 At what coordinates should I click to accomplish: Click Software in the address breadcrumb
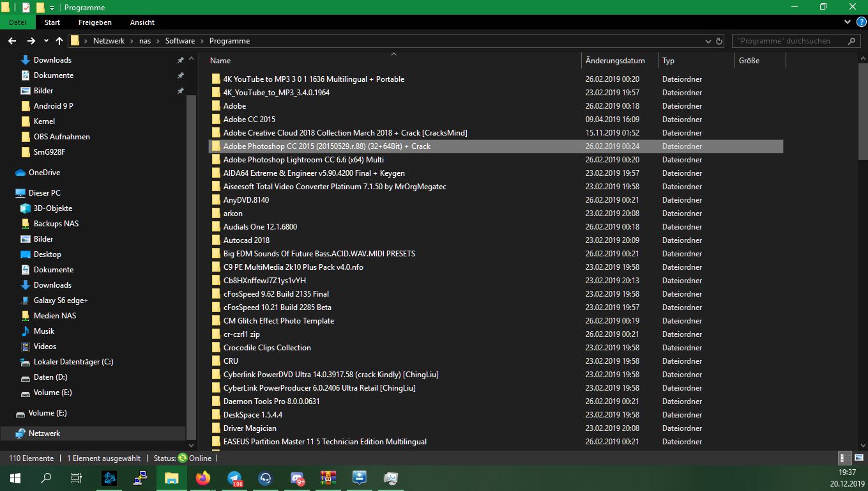point(180,41)
